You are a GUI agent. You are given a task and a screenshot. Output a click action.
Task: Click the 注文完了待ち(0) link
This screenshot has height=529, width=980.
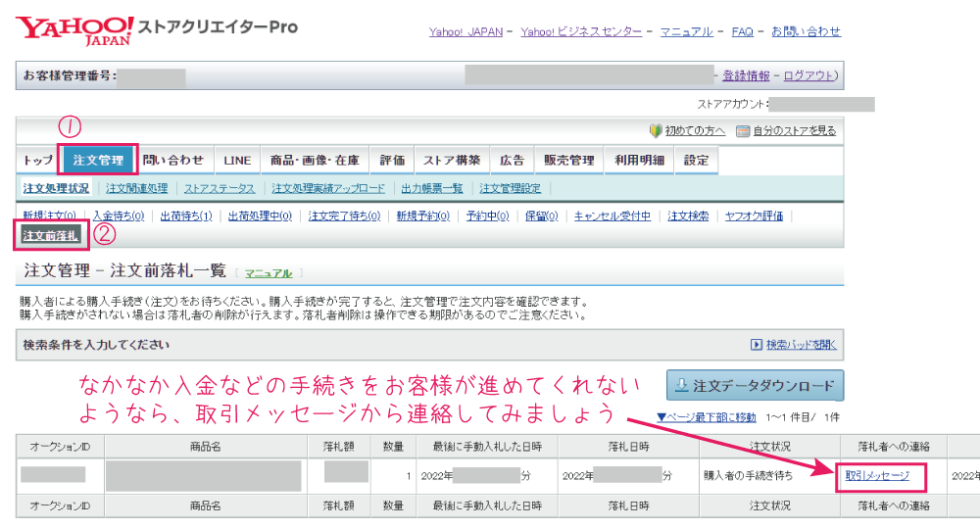coord(344,216)
